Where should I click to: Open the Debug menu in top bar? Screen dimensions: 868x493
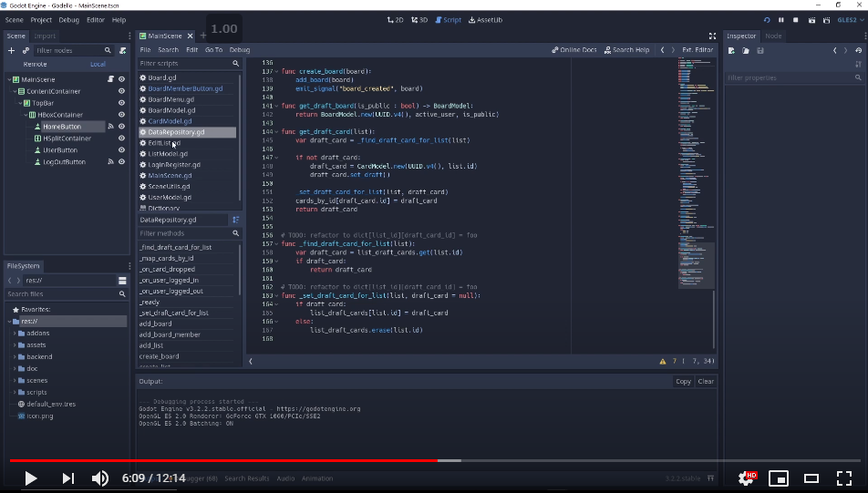[x=68, y=20]
